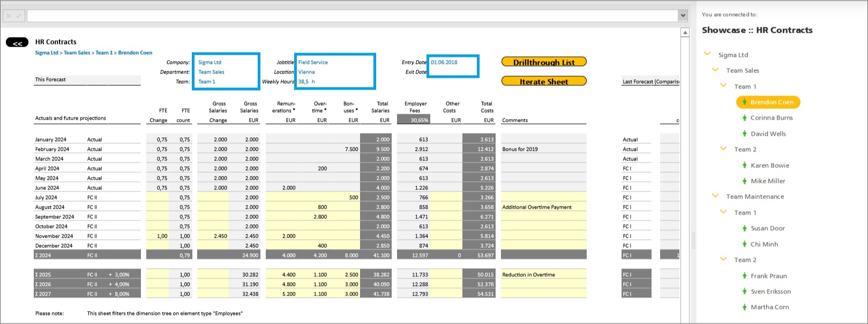Viewport: 868px width, 324px height.
Task: Click the Jobtitle value Field Service
Action: click(x=313, y=62)
